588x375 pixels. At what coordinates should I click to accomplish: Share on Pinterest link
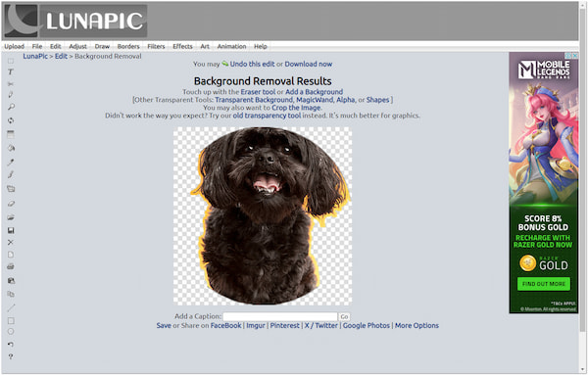285,325
